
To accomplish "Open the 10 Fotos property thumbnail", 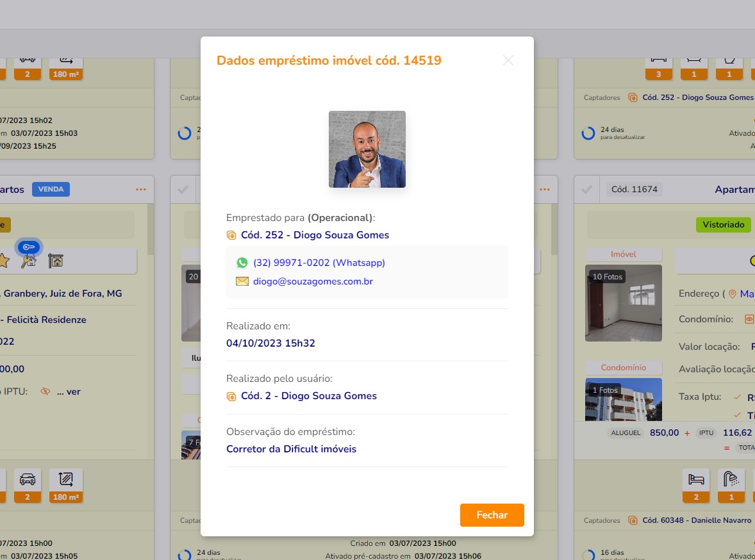I will tap(623, 302).
